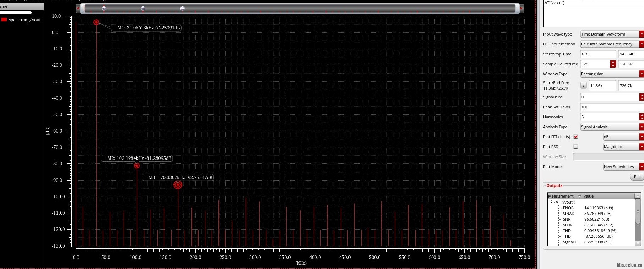Collapse the VT("/vout") tree node
Screen dimensions: 644x269
coord(552,202)
